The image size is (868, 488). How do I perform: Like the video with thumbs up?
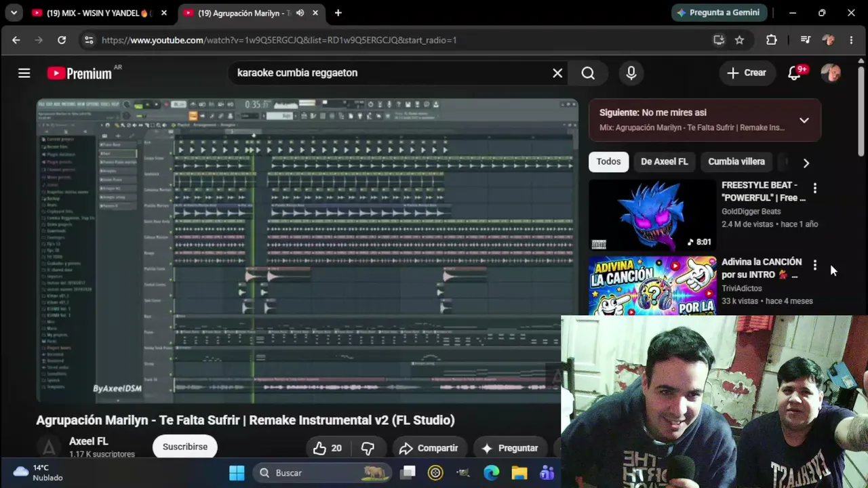click(327, 448)
